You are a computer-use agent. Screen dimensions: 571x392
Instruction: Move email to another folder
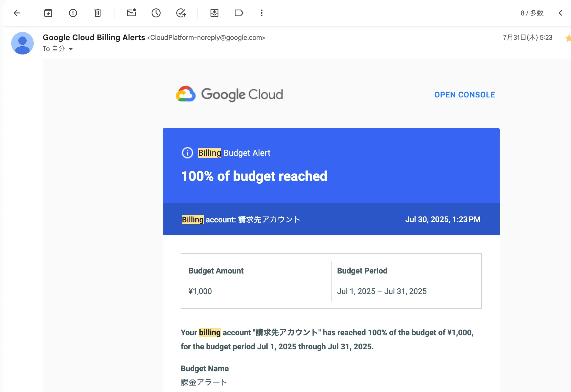(214, 13)
